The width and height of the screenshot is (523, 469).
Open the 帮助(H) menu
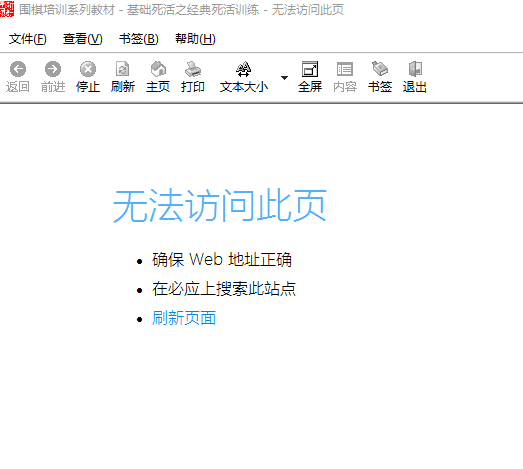point(195,39)
